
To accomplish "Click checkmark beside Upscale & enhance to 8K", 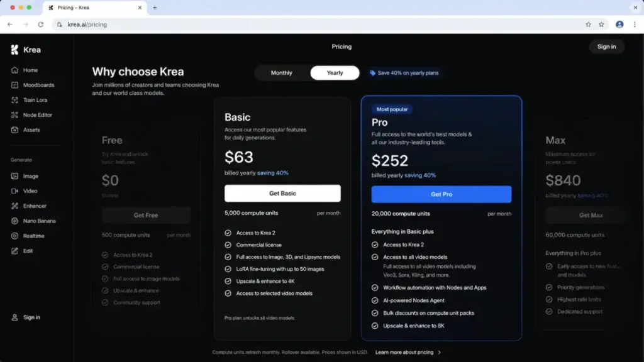I will point(375,326).
